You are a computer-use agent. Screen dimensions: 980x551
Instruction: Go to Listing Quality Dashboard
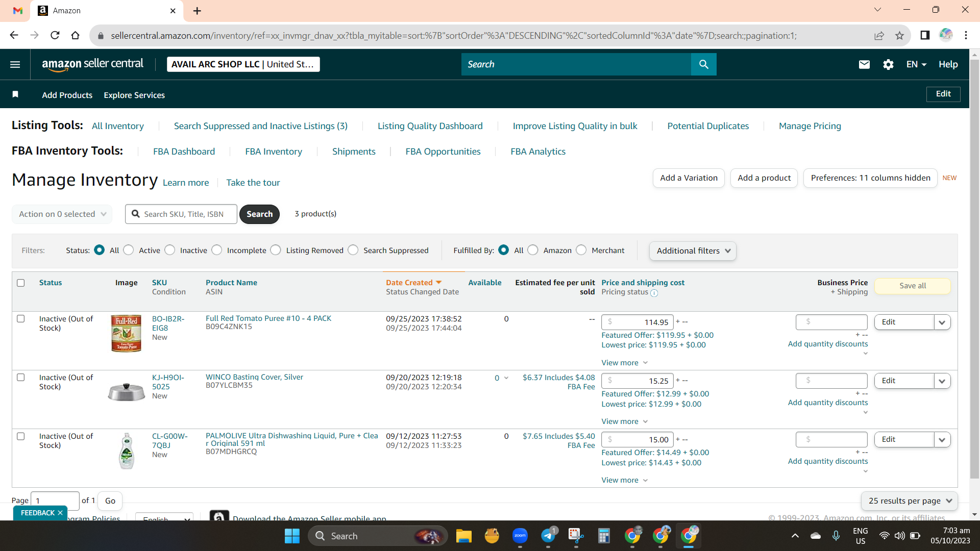point(430,126)
